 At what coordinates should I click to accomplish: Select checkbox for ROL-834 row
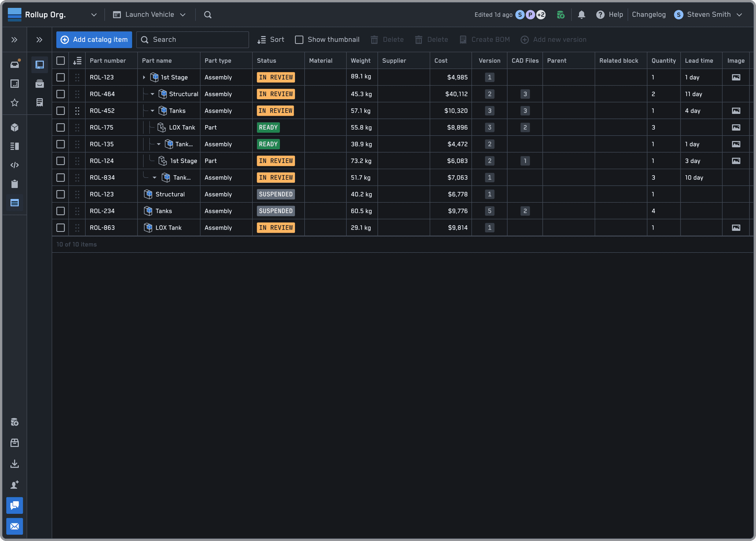click(61, 178)
